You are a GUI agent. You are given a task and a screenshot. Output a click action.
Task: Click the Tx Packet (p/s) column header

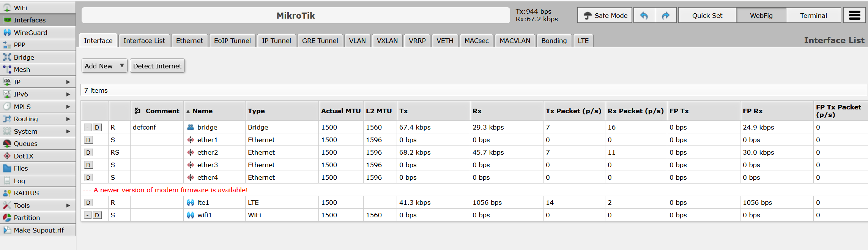(573, 111)
